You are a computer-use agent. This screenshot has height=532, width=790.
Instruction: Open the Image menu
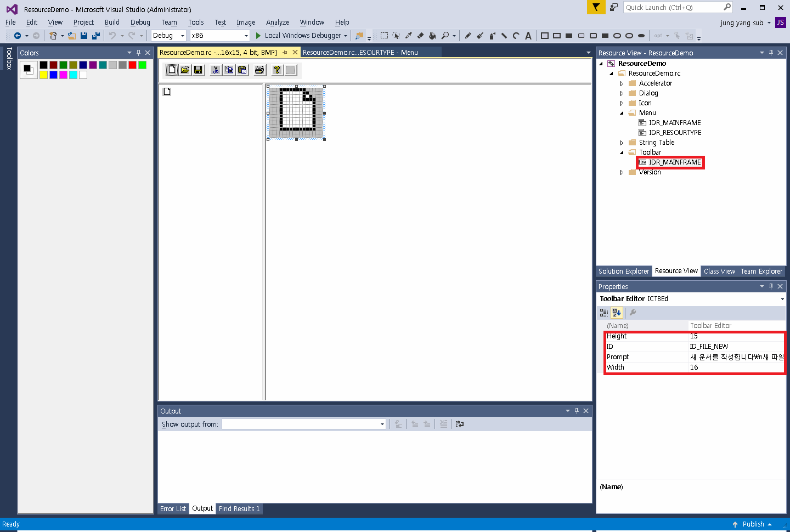point(246,22)
